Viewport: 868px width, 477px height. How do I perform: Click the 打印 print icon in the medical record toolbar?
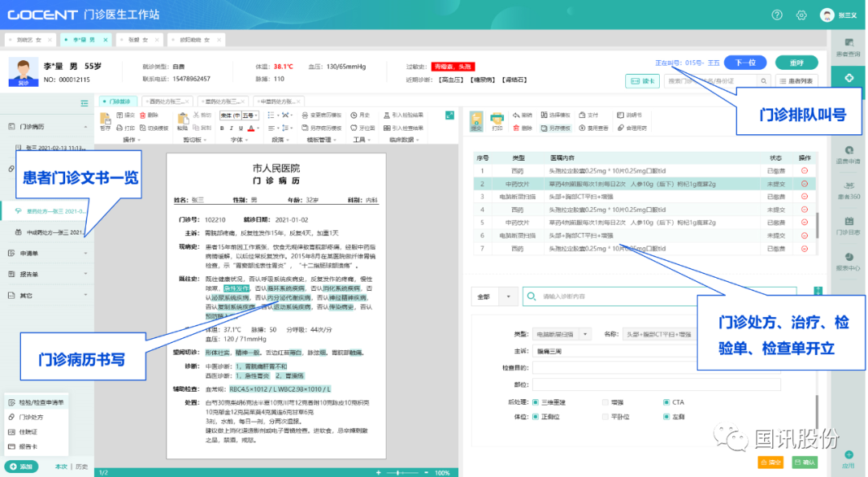(120, 128)
